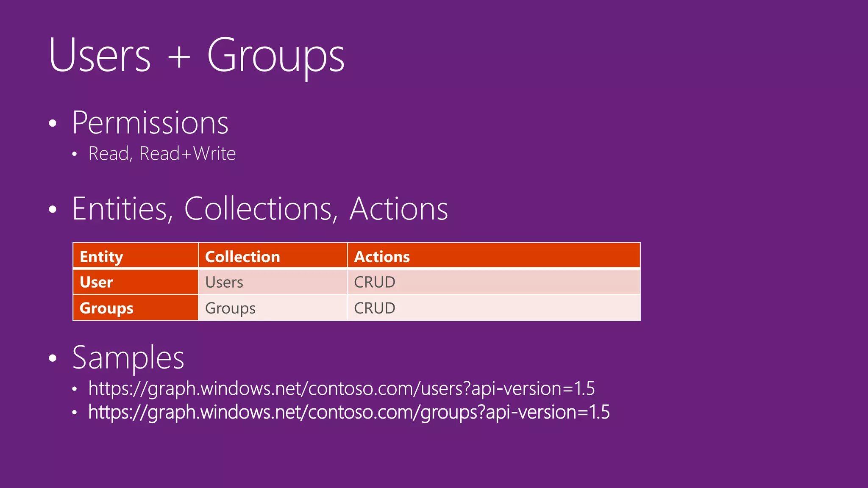Select the 'Entities, Collections, Actions' heading

pos(260,208)
